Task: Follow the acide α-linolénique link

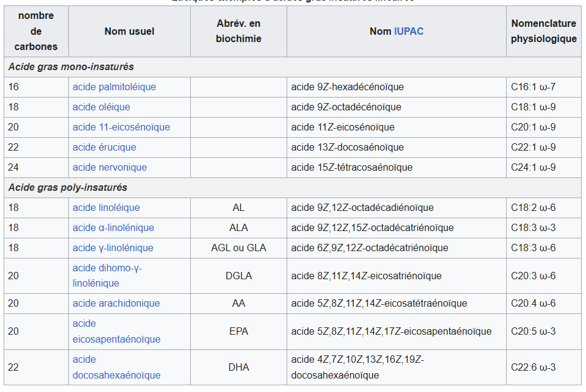Action: coord(113,228)
